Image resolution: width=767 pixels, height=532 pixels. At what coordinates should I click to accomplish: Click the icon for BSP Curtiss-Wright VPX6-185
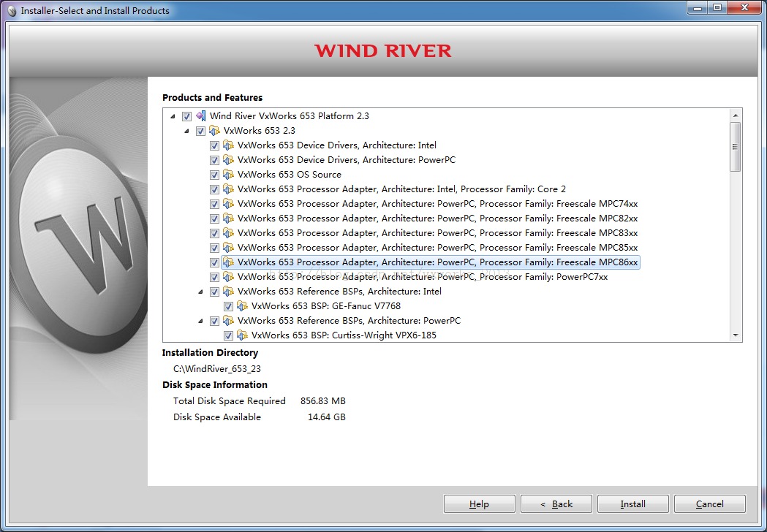click(x=242, y=335)
